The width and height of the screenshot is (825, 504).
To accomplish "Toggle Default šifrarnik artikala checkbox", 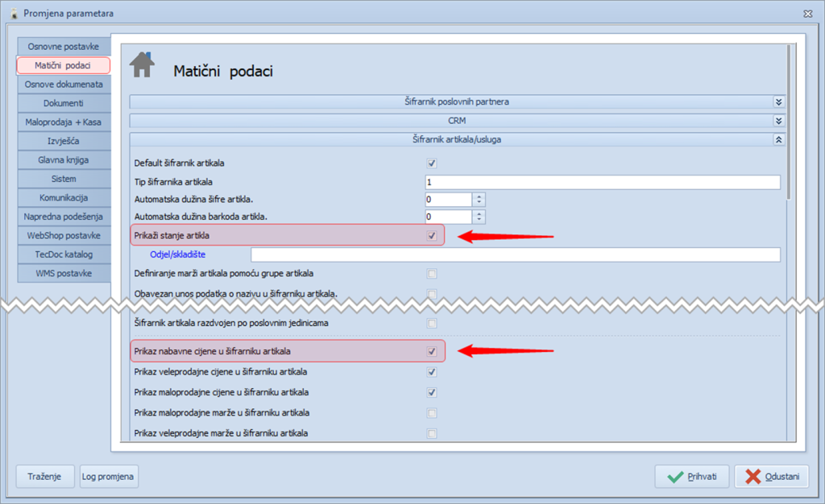I will (432, 163).
